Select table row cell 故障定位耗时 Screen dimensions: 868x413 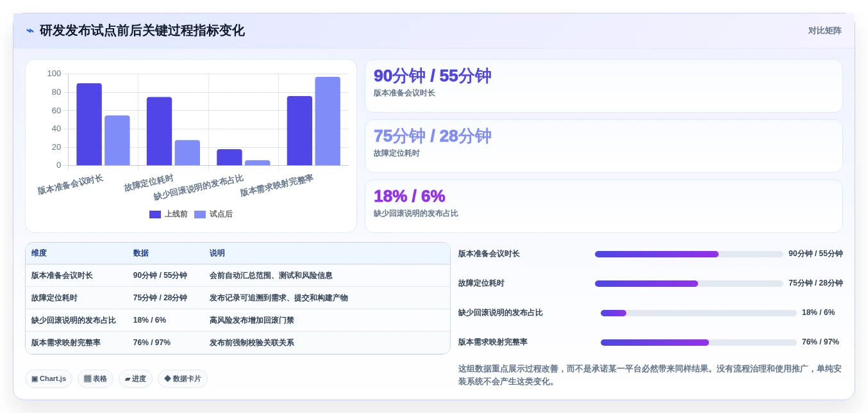tap(54, 298)
